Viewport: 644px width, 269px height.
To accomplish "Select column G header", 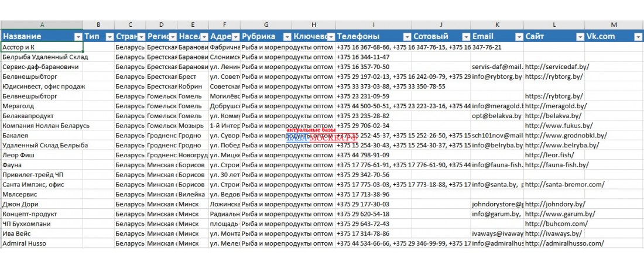I will coord(266,25).
